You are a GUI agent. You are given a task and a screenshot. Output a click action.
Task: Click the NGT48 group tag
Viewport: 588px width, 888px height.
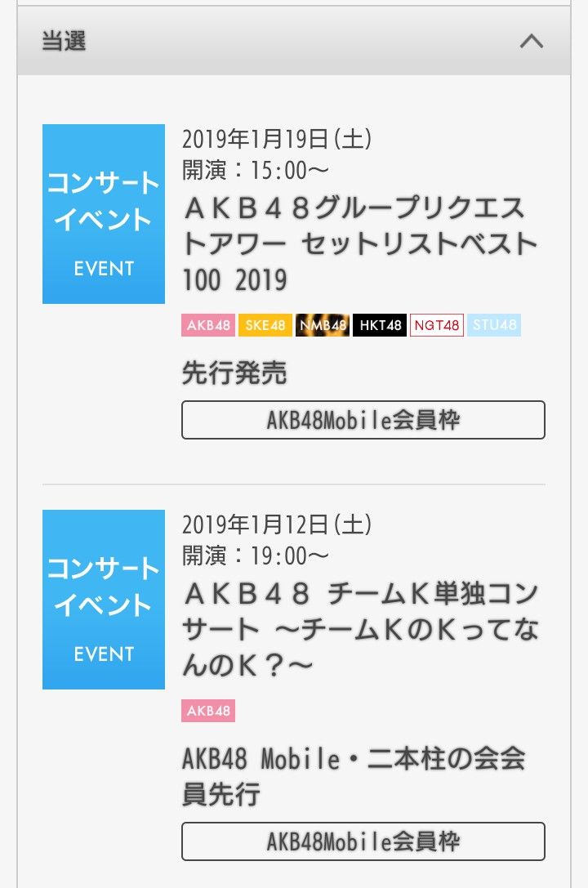click(x=437, y=325)
